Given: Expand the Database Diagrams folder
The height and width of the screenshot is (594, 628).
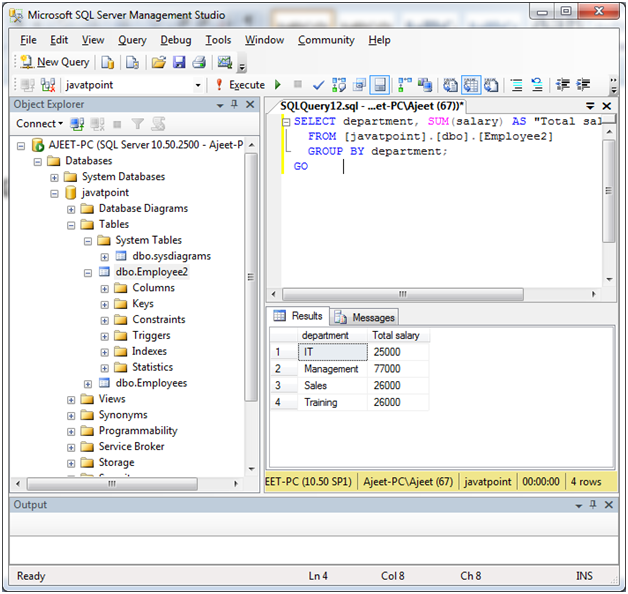Looking at the screenshot, I should click(71, 209).
